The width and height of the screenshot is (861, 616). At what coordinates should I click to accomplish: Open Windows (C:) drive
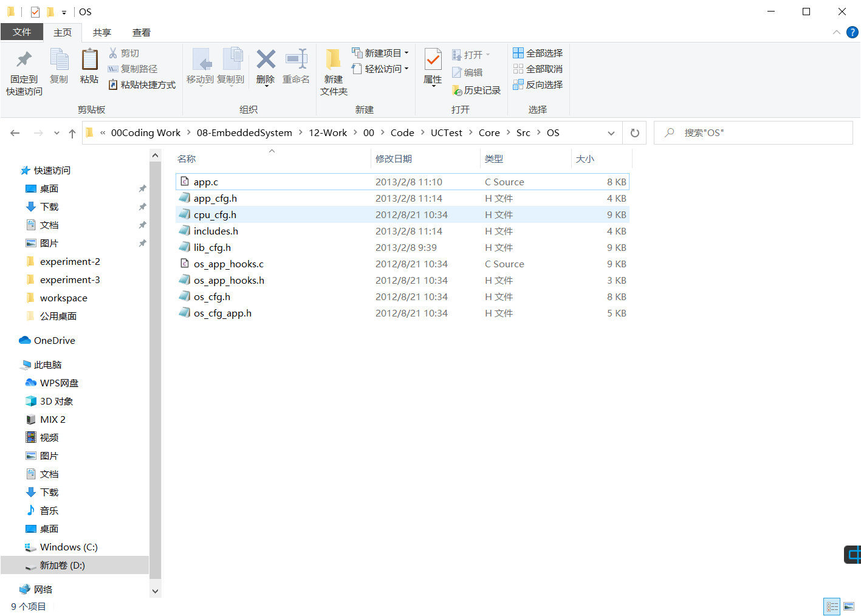tap(61, 547)
